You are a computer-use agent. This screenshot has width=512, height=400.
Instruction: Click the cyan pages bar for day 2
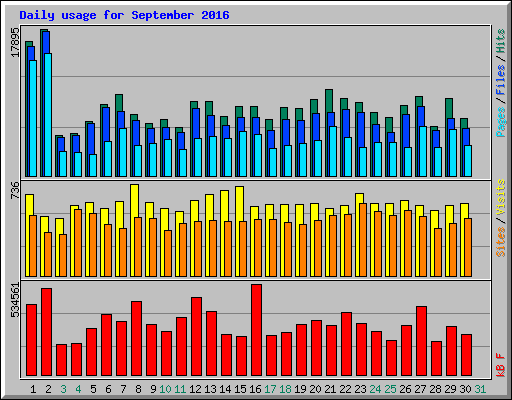tap(48, 115)
